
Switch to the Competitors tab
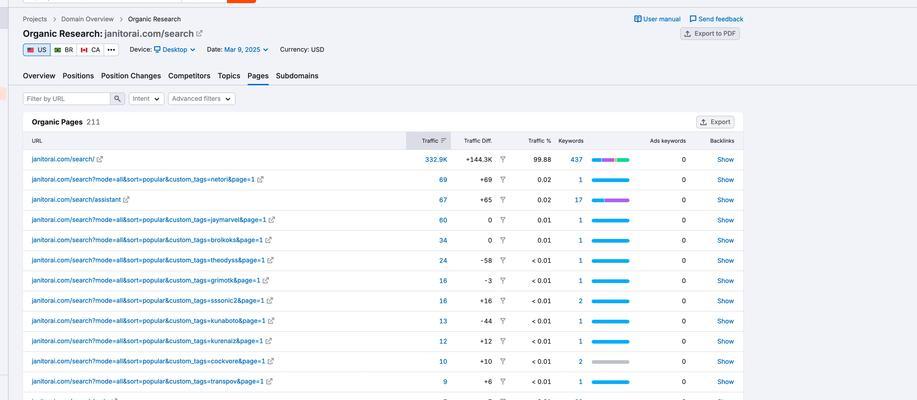[189, 76]
